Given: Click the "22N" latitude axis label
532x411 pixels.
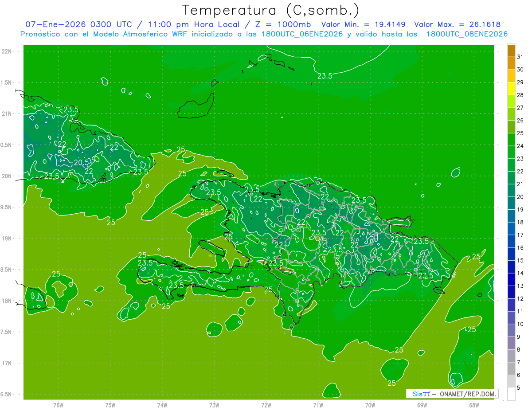Looking at the screenshot, I should pos(6,51).
